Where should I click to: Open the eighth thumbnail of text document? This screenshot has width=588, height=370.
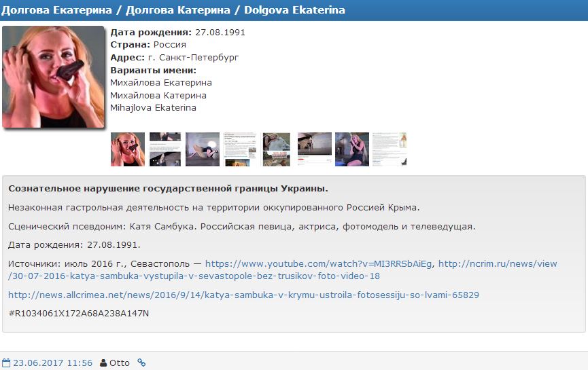coord(390,149)
